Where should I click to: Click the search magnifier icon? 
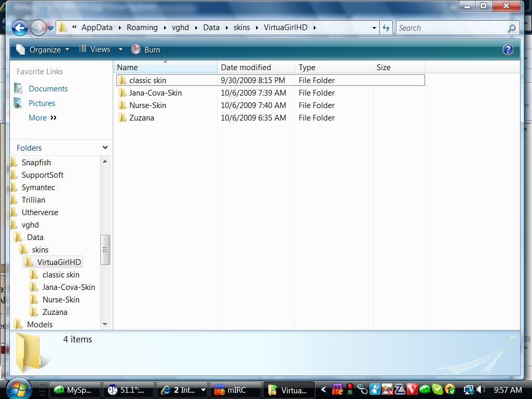click(x=512, y=28)
